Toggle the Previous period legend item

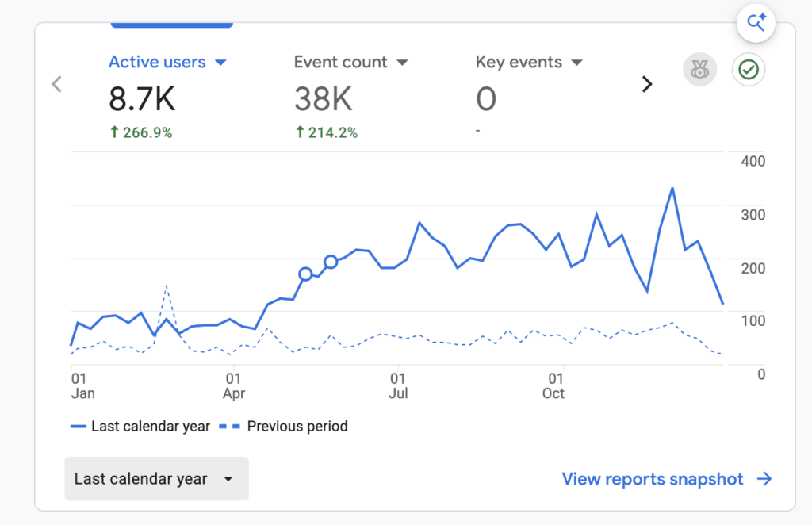click(283, 426)
